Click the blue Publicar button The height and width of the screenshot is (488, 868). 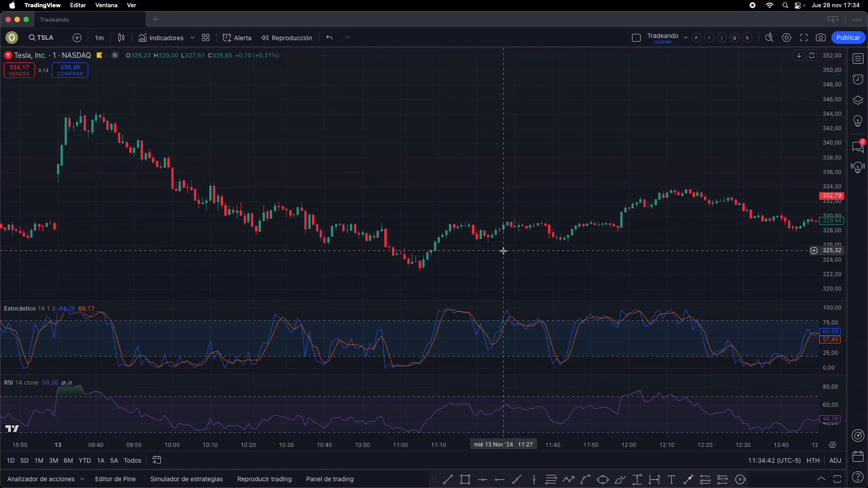point(849,38)
